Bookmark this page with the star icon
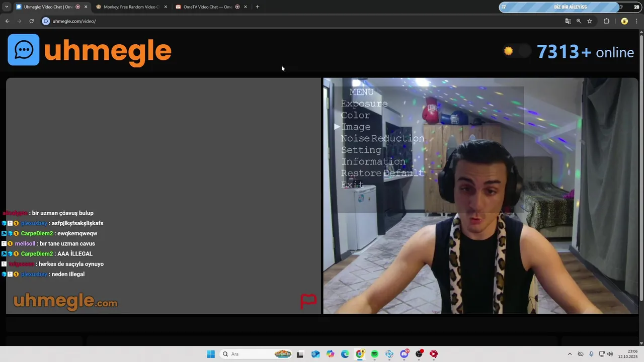This screenshot has width=644, height=362. tap(590, 21)
